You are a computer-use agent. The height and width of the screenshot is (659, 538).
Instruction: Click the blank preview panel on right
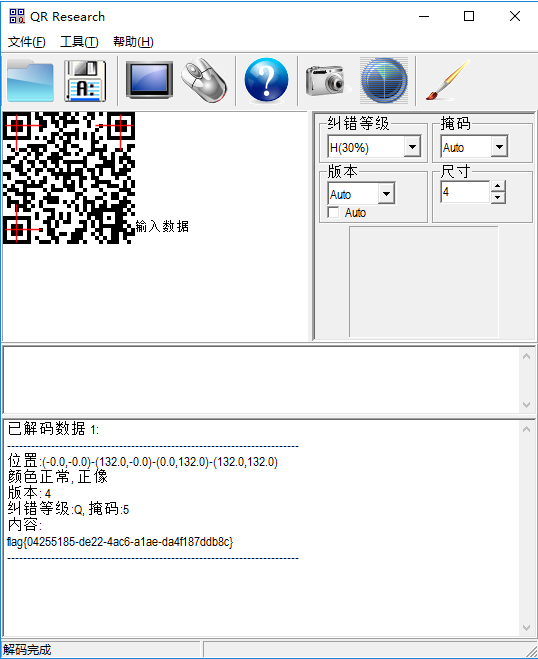point(424,282)
